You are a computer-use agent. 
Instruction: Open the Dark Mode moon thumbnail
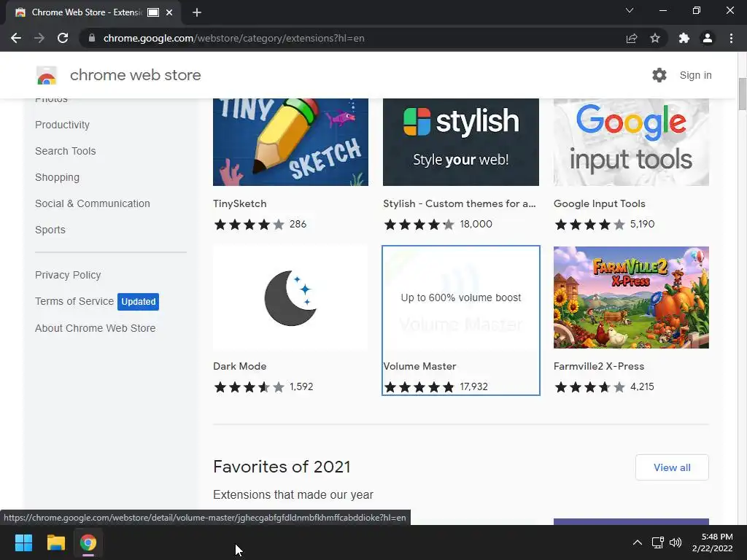point(290,297)
